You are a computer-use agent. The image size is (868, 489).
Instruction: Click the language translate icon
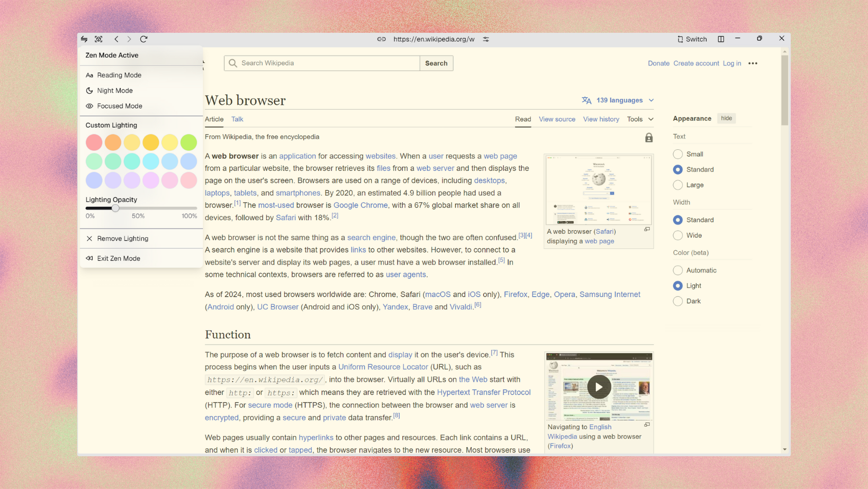(586, 100)
